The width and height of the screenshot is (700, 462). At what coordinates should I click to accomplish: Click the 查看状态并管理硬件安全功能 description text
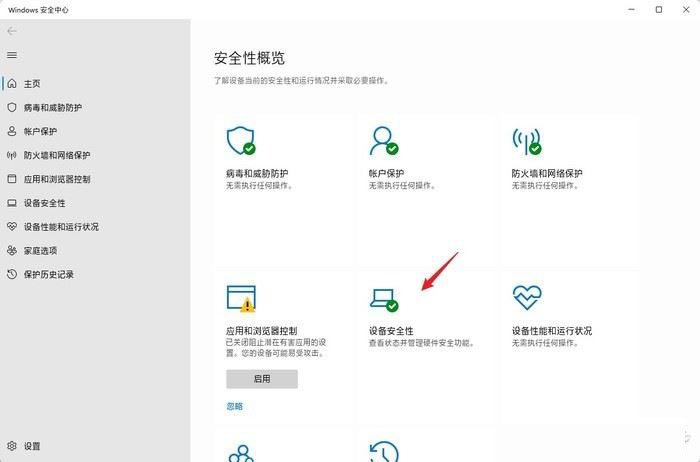(x=421, y=343)
